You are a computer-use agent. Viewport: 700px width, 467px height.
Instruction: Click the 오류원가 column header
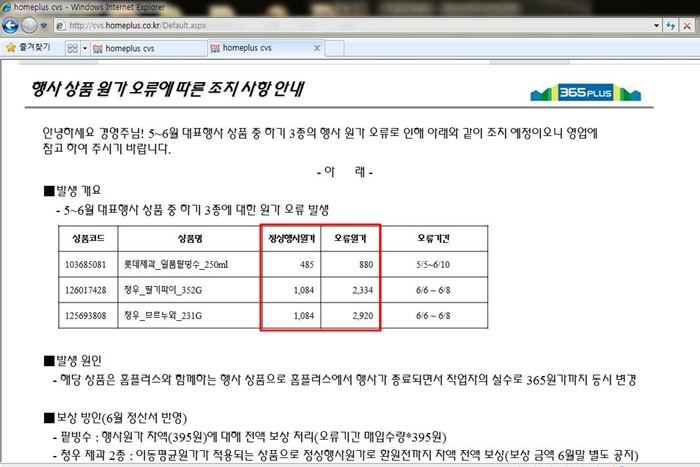350,238
